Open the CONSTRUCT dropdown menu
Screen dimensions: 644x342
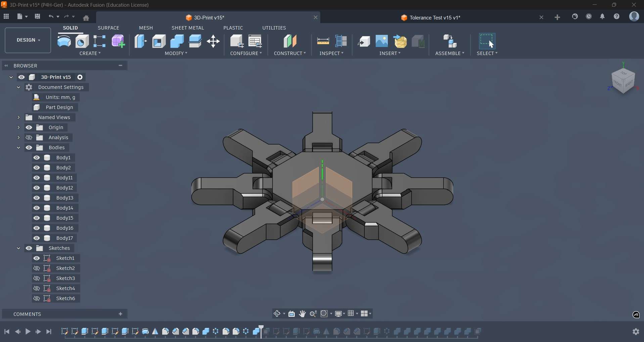point(290,53)
